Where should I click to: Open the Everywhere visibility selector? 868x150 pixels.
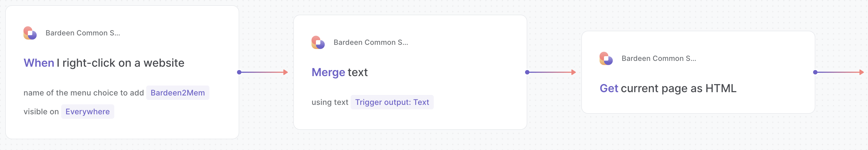click(88, 112)
